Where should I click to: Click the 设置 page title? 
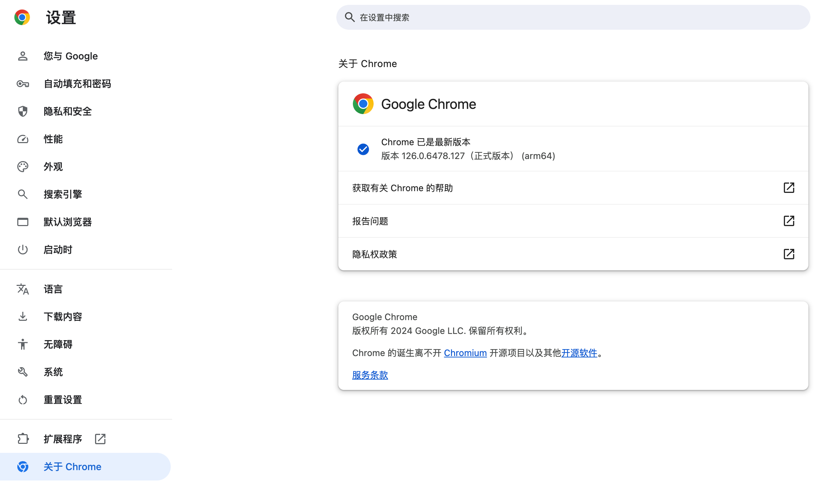click(61, 17)
